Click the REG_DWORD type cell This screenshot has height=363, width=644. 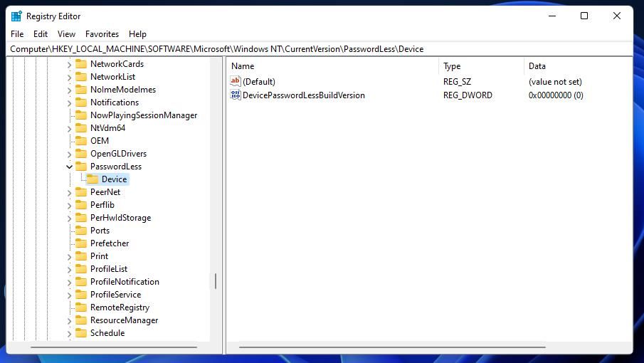468,95
